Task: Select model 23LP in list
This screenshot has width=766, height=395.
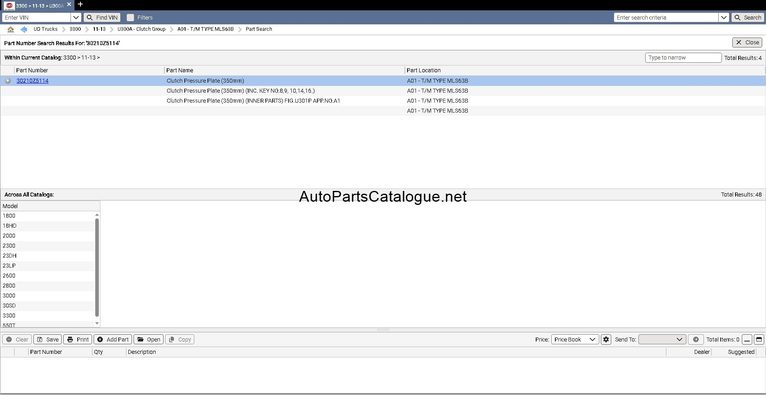Action: [47, 266]
